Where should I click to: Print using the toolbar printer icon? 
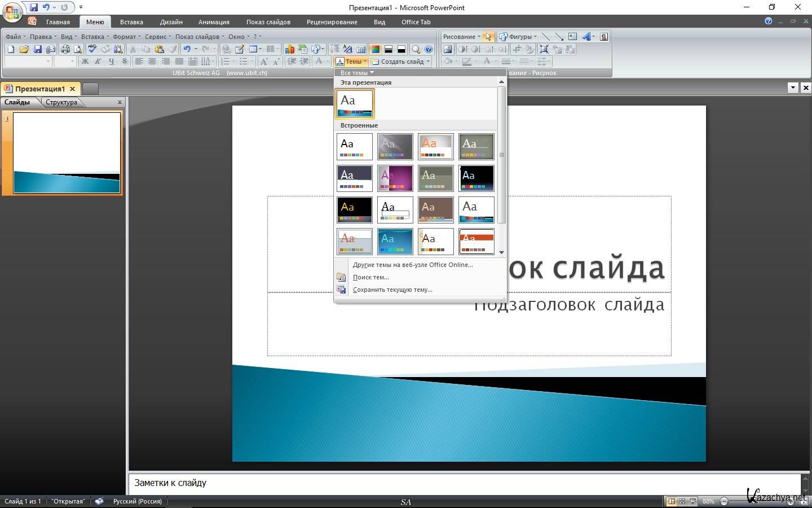pyautogui.click(x=65, y=50)
